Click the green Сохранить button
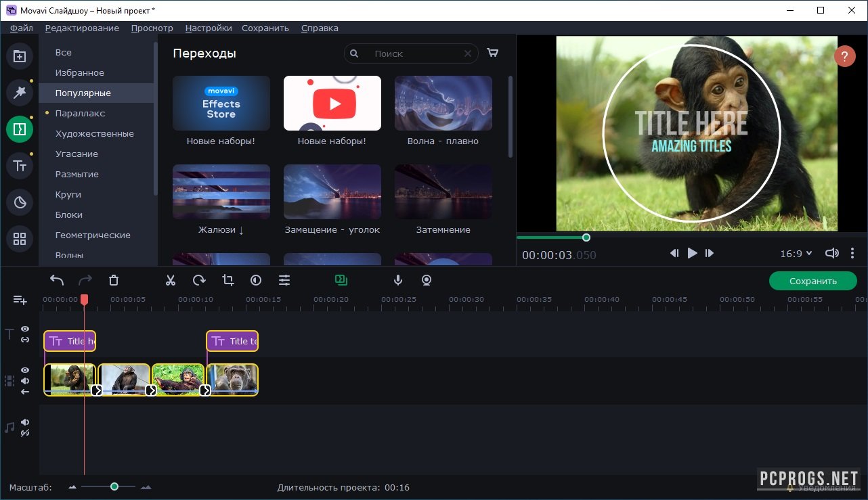868x500 pixels. click(813, 281)
